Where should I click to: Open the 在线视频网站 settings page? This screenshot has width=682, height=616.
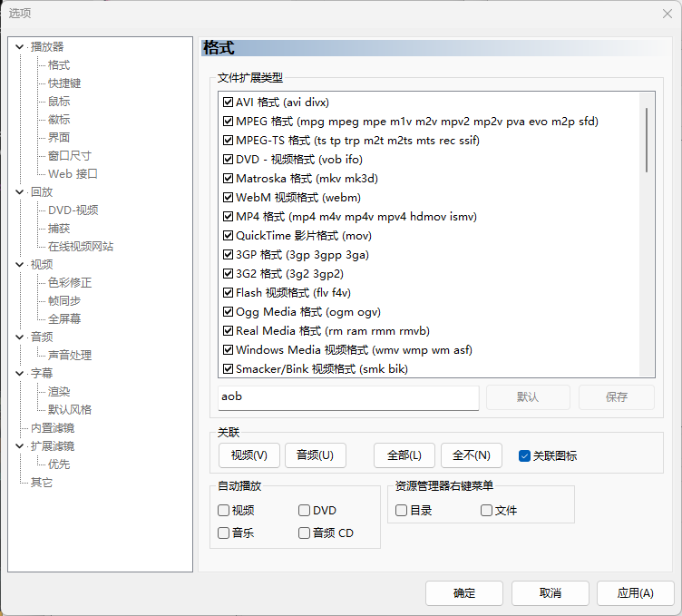(81, 247)
